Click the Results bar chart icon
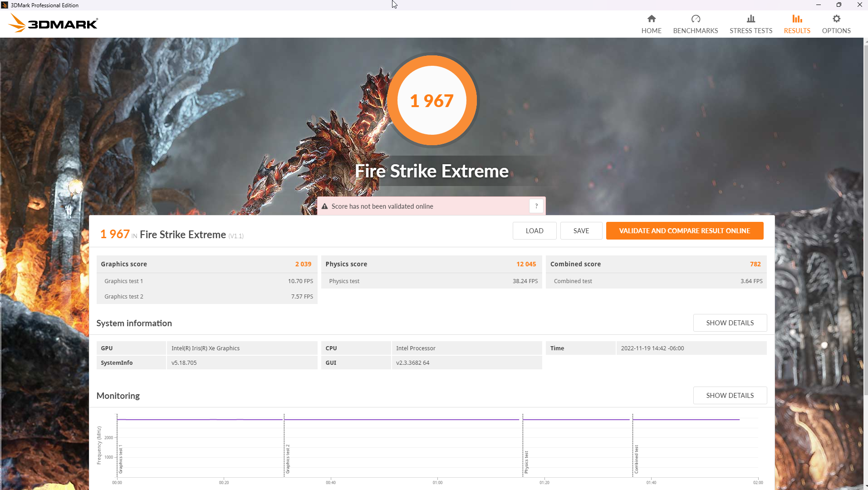The width and height of the screenshot is (868, 490). tap(797, 19)
